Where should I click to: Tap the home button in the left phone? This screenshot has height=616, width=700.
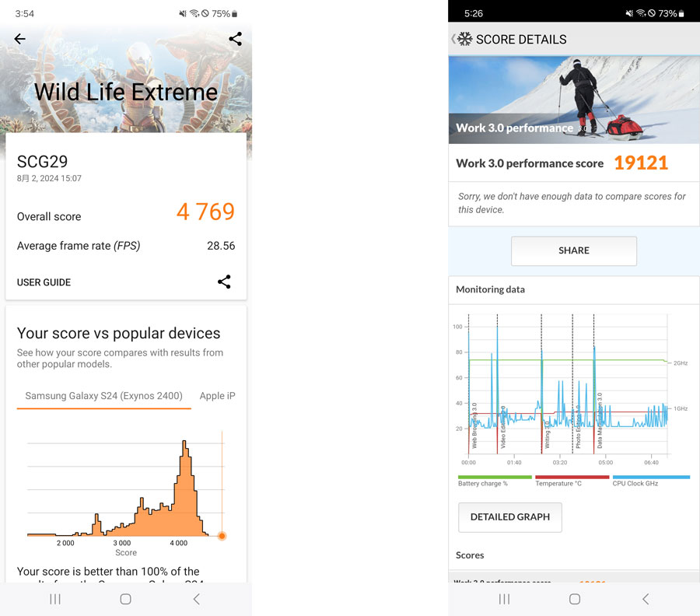click(125, 599)
